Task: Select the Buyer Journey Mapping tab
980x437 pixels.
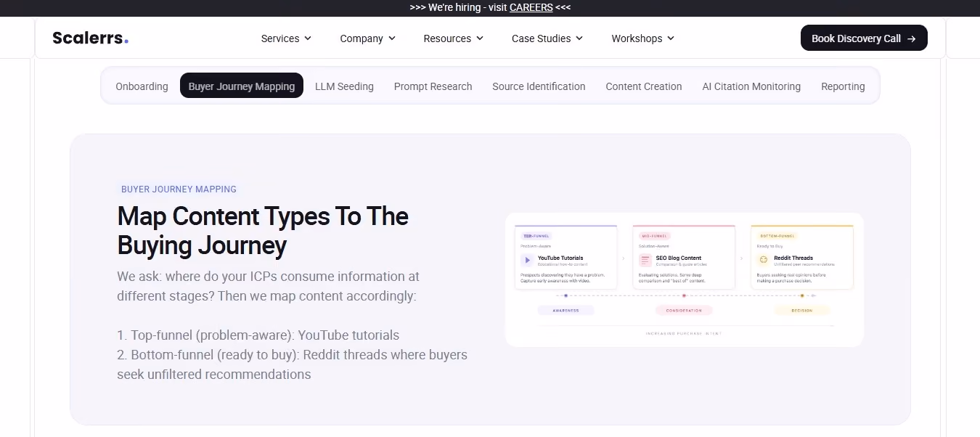Action: pos(242,86)
